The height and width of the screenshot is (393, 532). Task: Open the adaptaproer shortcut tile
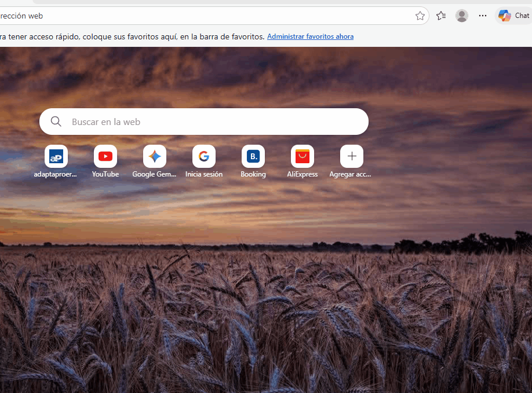(56, 156)
